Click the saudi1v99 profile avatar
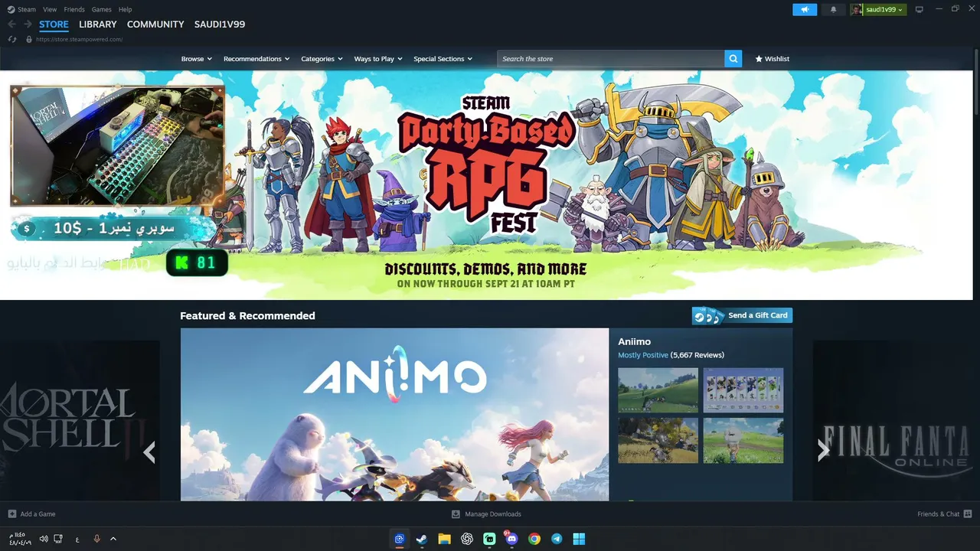Image resolution: width=980 pixels, height=551 pixels. (x=857, y=9)
